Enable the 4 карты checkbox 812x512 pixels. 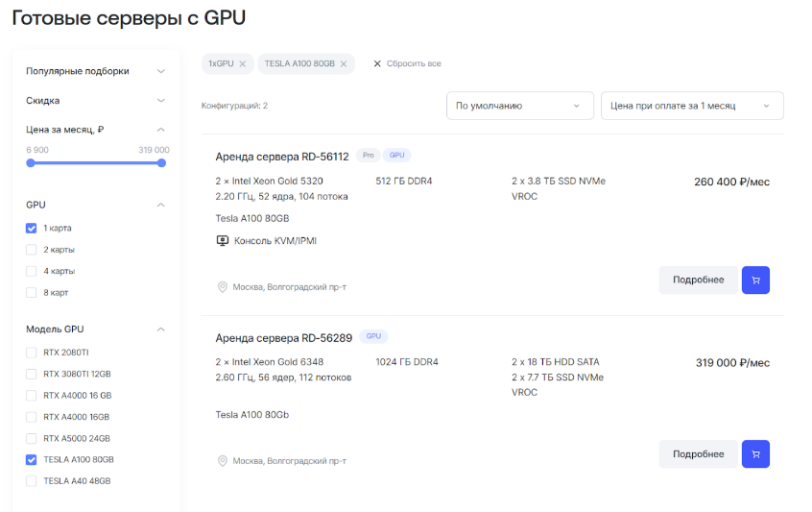coord(32,271)
